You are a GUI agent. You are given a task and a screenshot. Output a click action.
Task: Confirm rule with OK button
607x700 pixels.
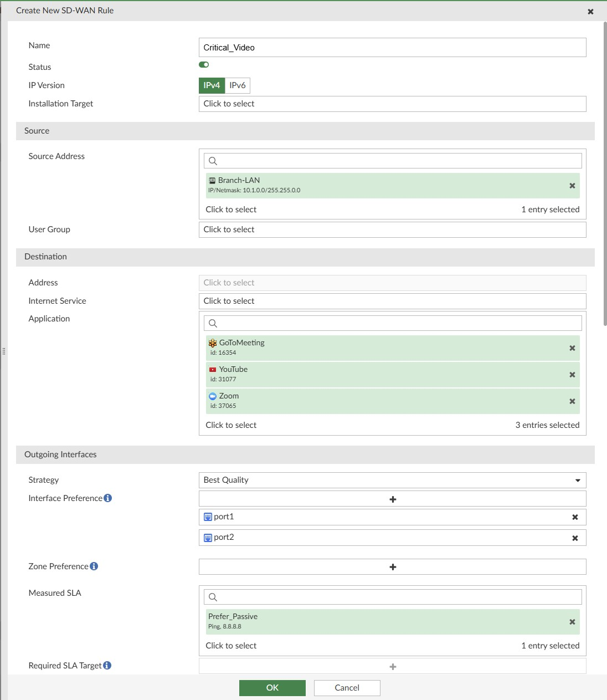272,688
